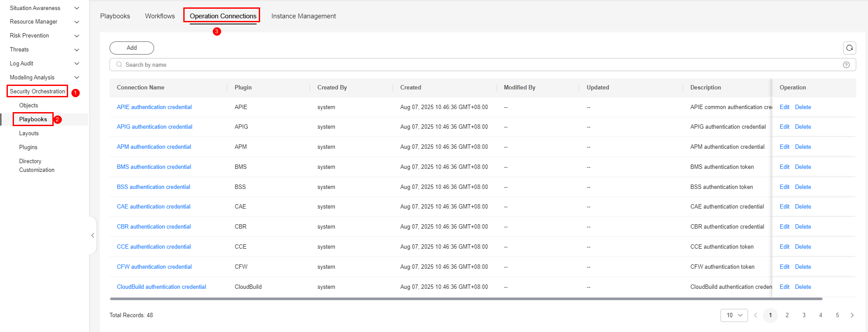This screenshot has width=868, height=332.
Task: Click the previous page arrow in pagination
Action: point(755,315)
